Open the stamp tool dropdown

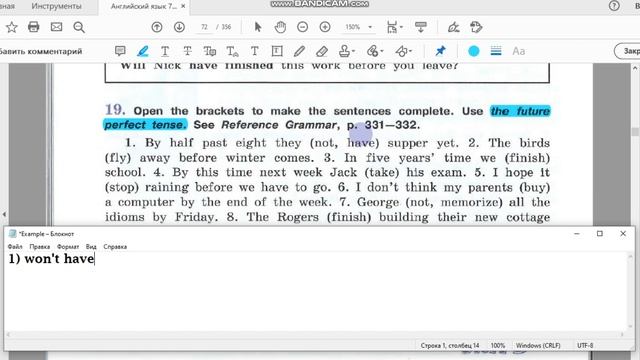tap(347, 51)
